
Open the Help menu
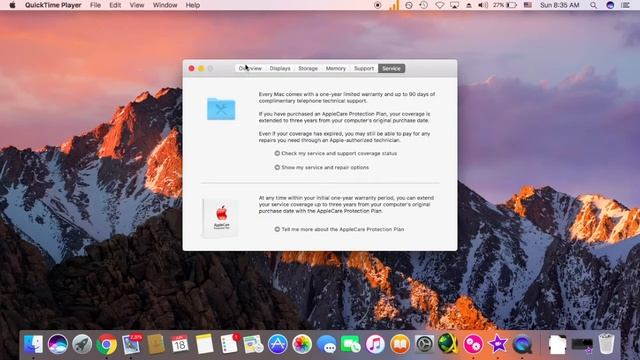pos(193,5)
